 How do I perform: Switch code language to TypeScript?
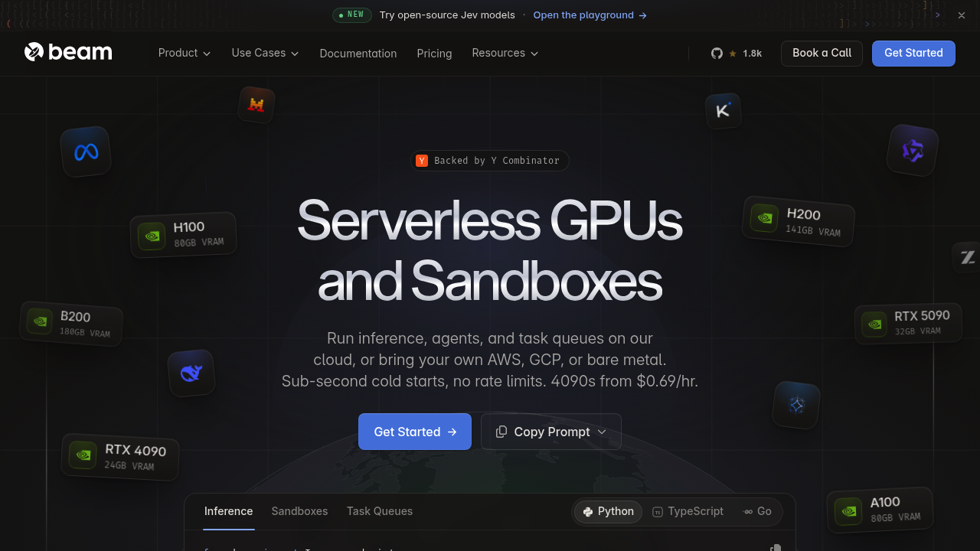(x=688, y=512)
